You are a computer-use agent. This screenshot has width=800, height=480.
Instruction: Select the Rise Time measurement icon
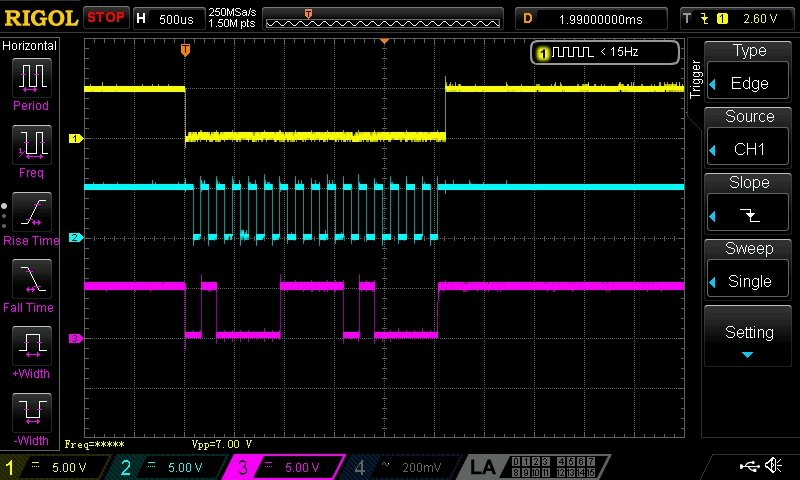point(31,212)
